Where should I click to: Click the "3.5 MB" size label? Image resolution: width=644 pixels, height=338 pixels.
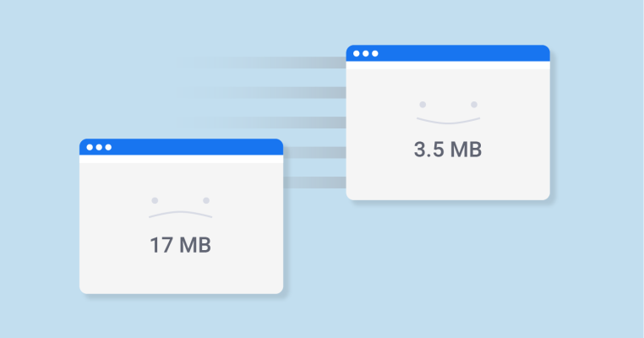click(x=448, y=150)
